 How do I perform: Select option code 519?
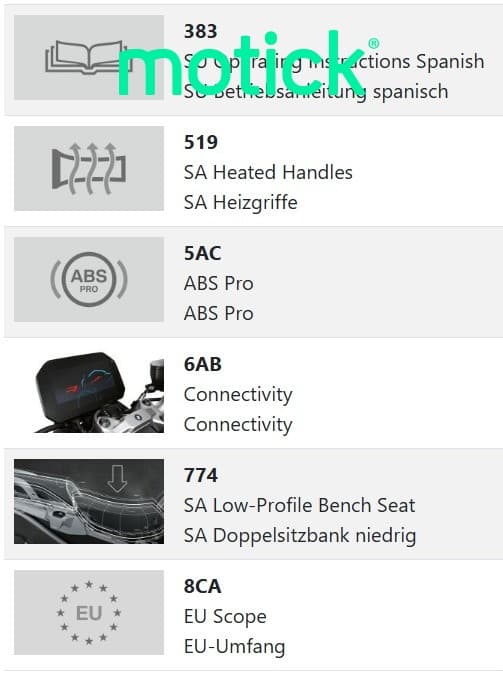[x=201, y=142]
